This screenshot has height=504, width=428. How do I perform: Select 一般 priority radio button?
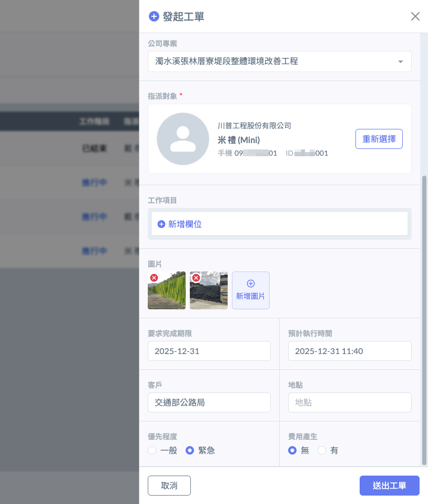(152, 450)
